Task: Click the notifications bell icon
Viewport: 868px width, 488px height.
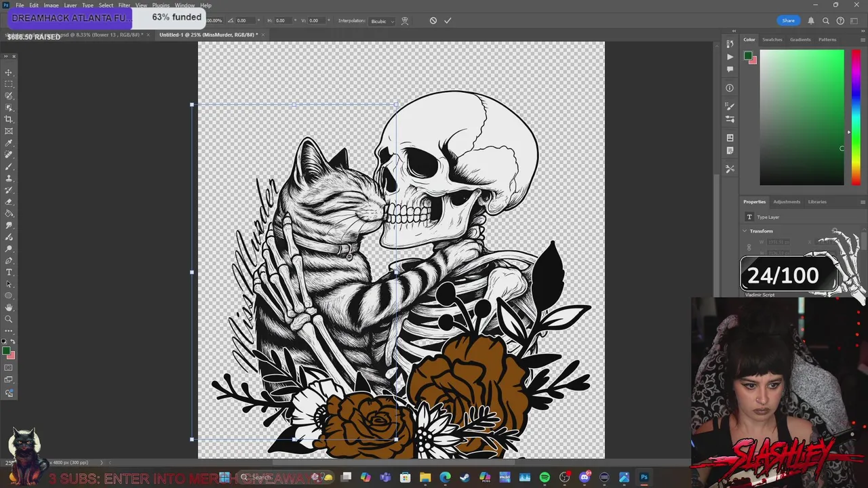Action: coord(810,20)
